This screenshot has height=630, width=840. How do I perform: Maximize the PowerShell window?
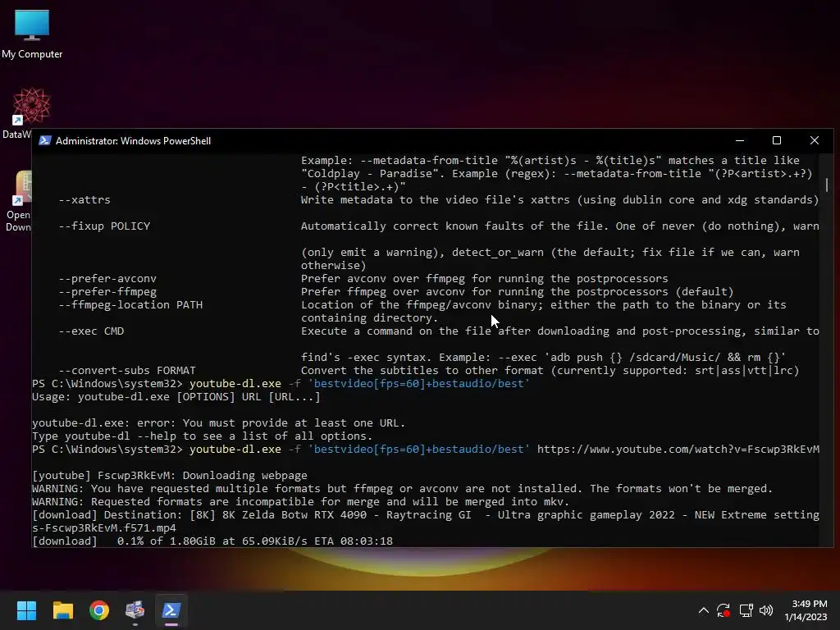pos(777,140)
